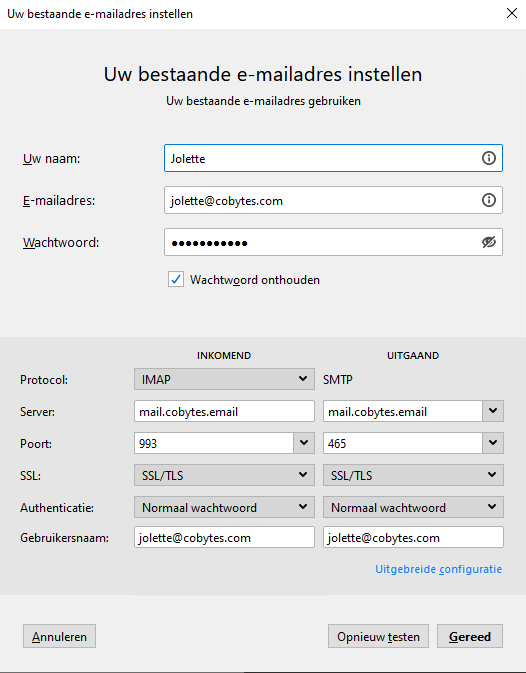The width and height of the screenshot is (526, 673).
Task: Click the Uitgebreide configuratie link
Action: point(438,569)
